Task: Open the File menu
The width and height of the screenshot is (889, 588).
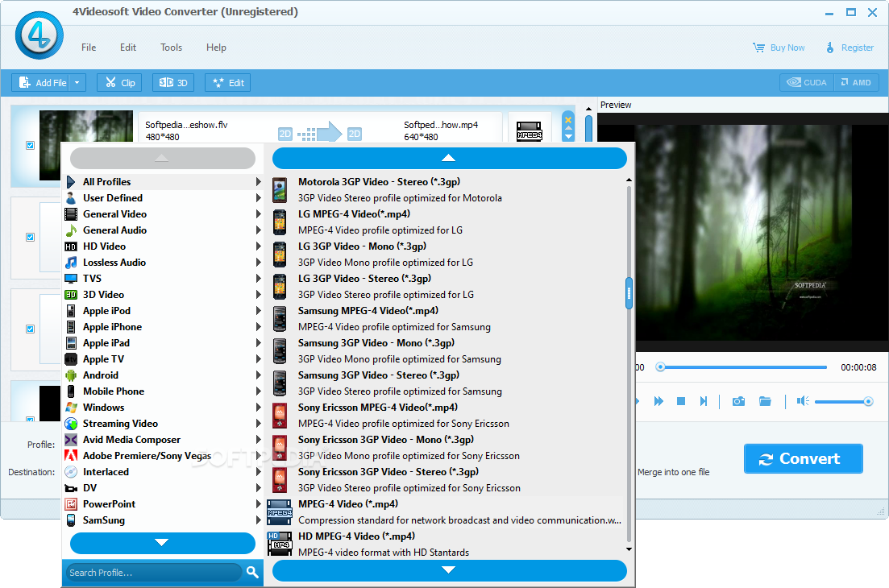Action: (x=89, y=48)
